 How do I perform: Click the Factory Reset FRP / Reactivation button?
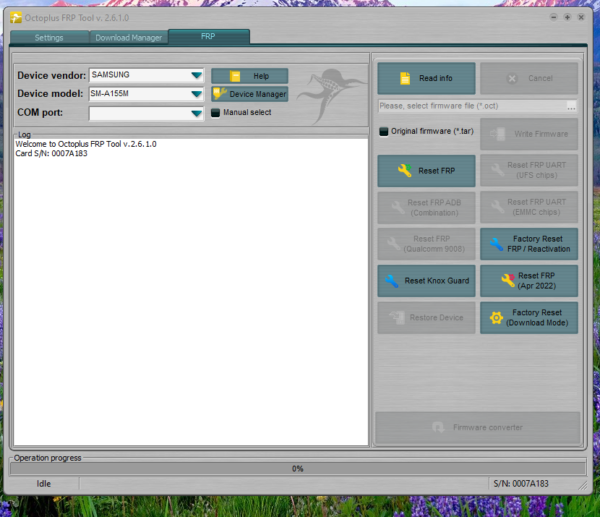point(528,244)
